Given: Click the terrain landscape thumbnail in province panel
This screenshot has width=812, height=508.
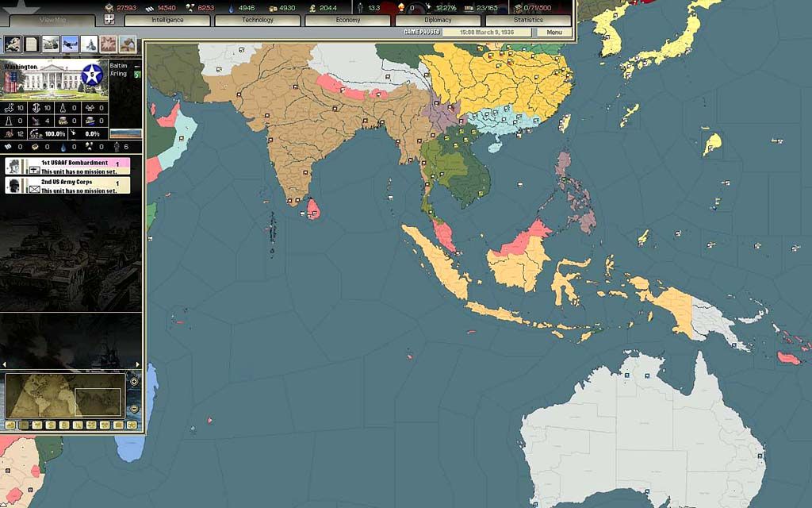Looking at the screenshot, I should [x=125, y=133].
